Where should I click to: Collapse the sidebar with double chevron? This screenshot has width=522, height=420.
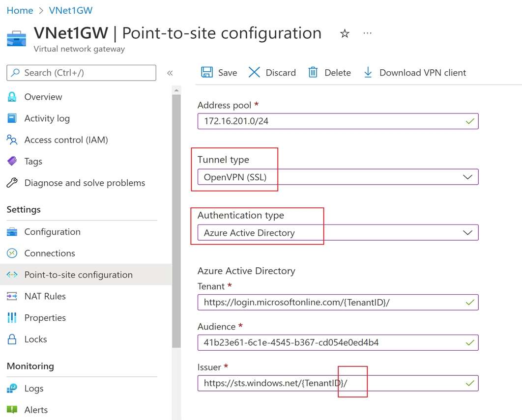(170, 73)
